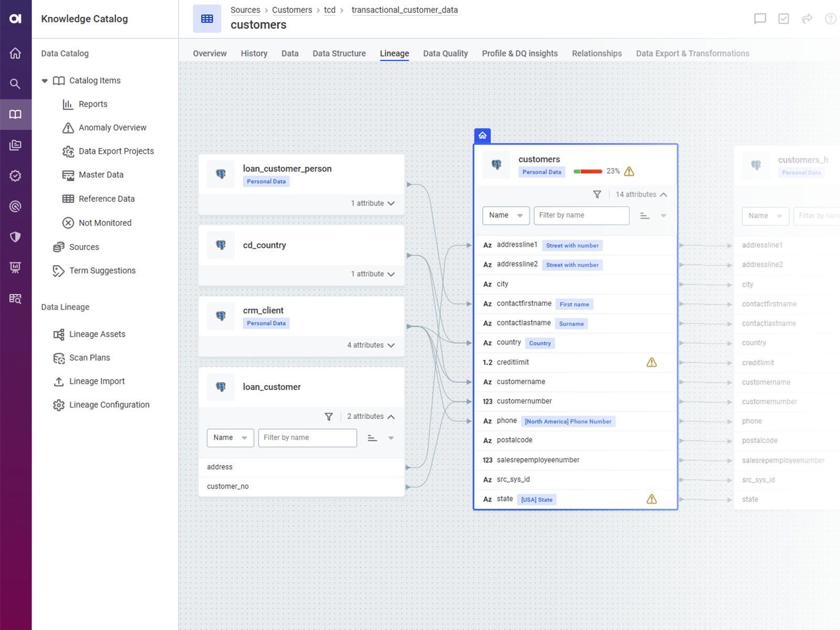Open the Name dropdown in customers card
The height and width of the screenshot is (630, 840).
pyautogui.click(x=506, y=216)
